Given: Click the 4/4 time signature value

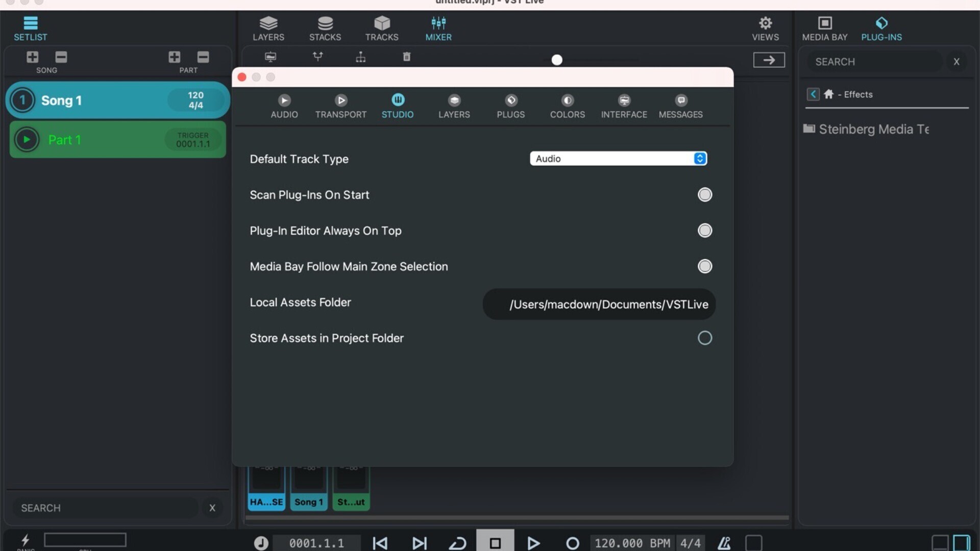Looking at the screenshot, I should coord(690,543).
